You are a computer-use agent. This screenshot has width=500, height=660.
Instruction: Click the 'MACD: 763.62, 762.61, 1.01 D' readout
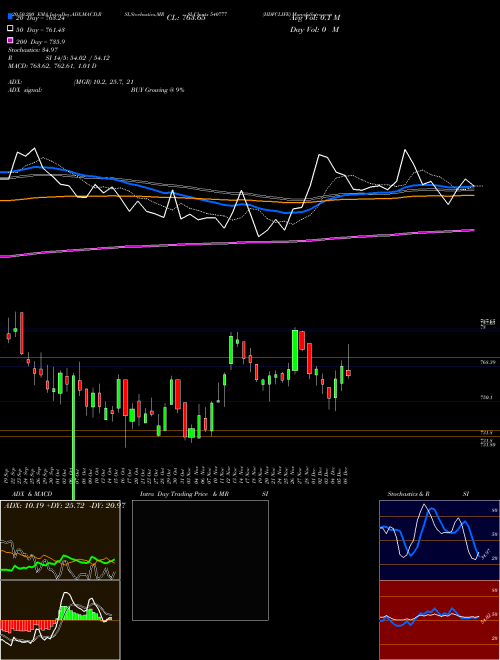tap(52, 66)
